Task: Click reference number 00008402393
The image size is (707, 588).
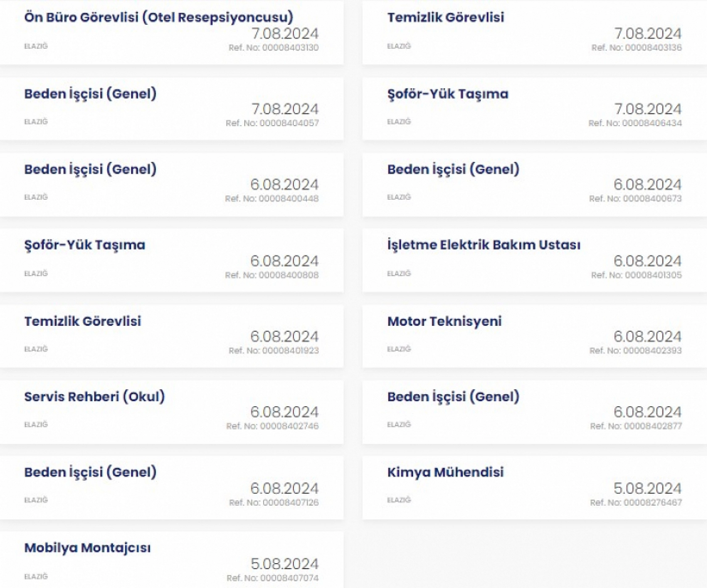Action: pos(636,351)
